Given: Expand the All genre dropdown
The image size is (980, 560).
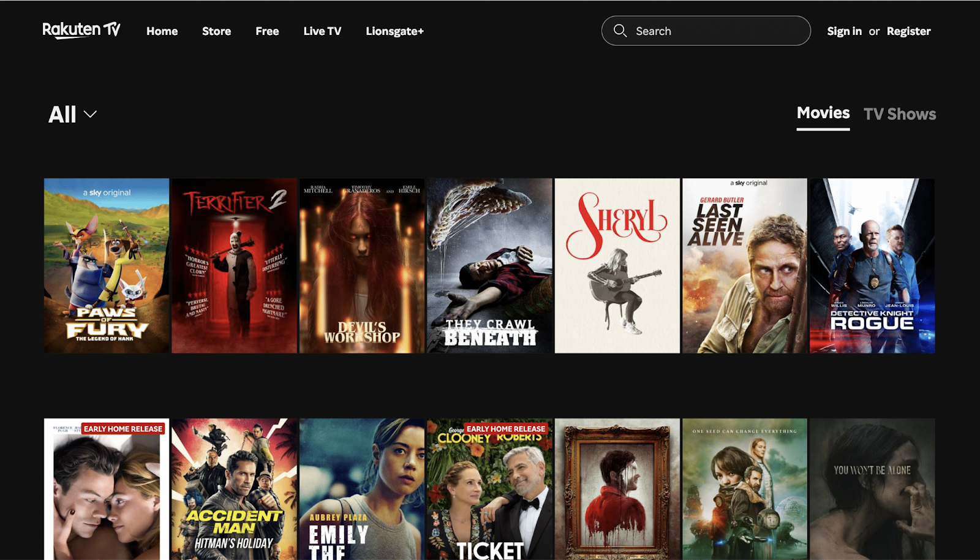Looking at the screenshot, I should coord(72,115).
